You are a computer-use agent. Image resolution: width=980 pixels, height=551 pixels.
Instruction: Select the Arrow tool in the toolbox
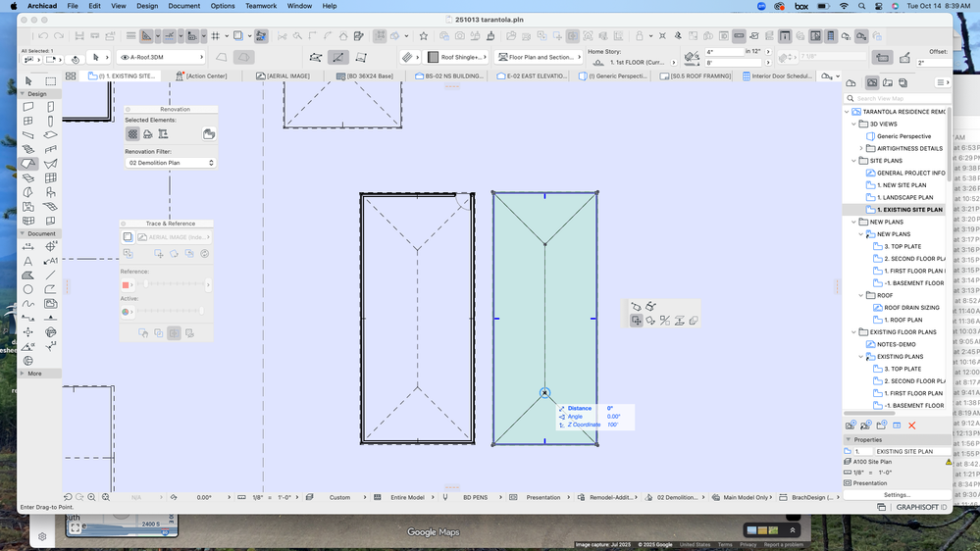point(27,80)
